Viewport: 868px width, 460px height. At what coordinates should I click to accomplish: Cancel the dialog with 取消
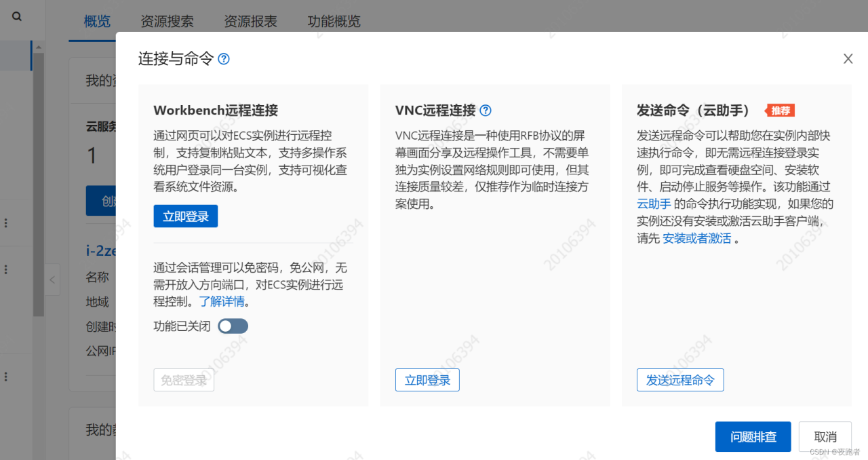click(x=825, y=436)
